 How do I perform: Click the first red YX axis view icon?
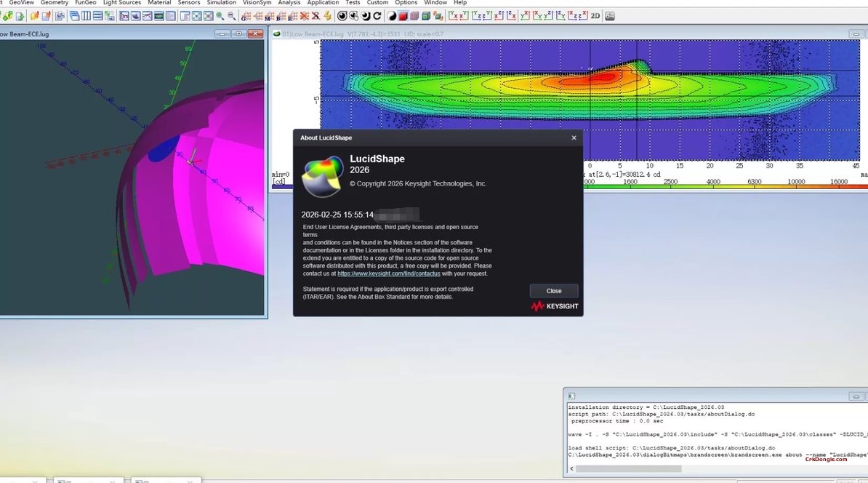coord(454,16)
